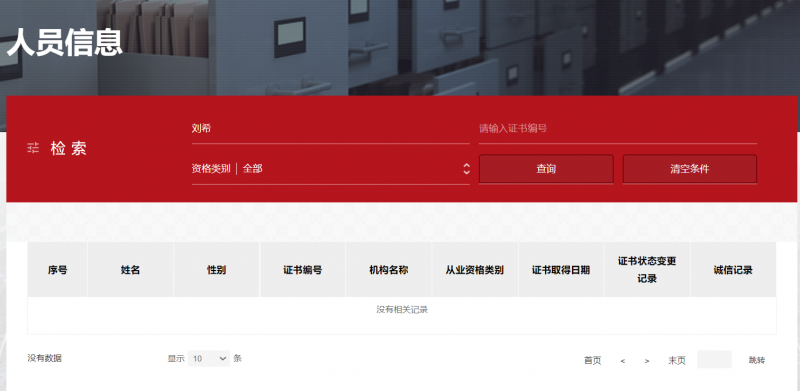Open the 显示 10 条 page-size dropdown

pyautogui.click(x=209, y=359)
